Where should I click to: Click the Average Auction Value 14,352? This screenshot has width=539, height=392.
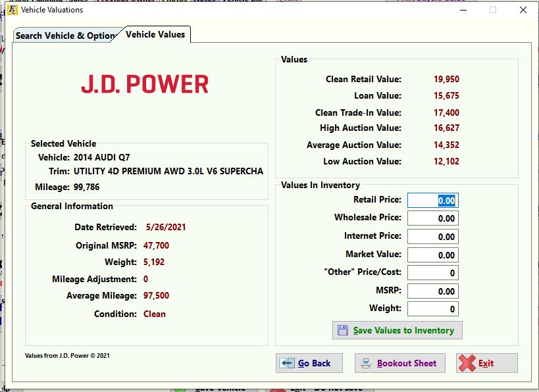(x=446, y=145)
